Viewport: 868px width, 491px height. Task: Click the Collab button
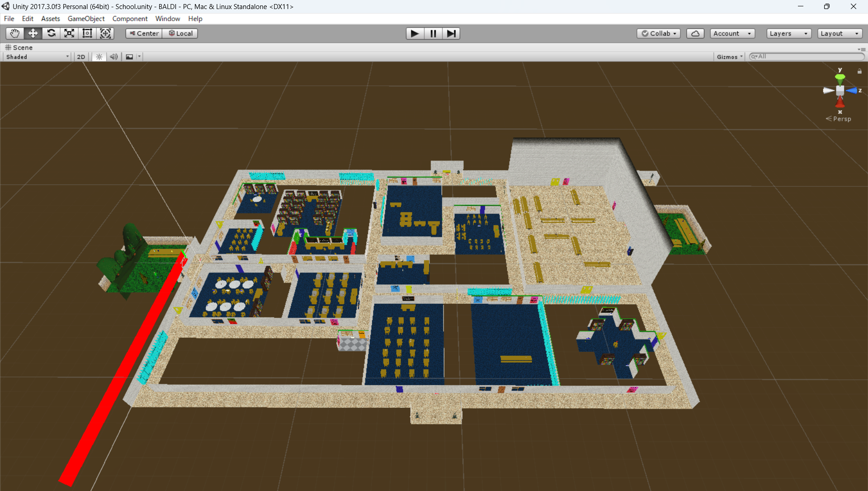pyautogui.click(x=658, y=33)
